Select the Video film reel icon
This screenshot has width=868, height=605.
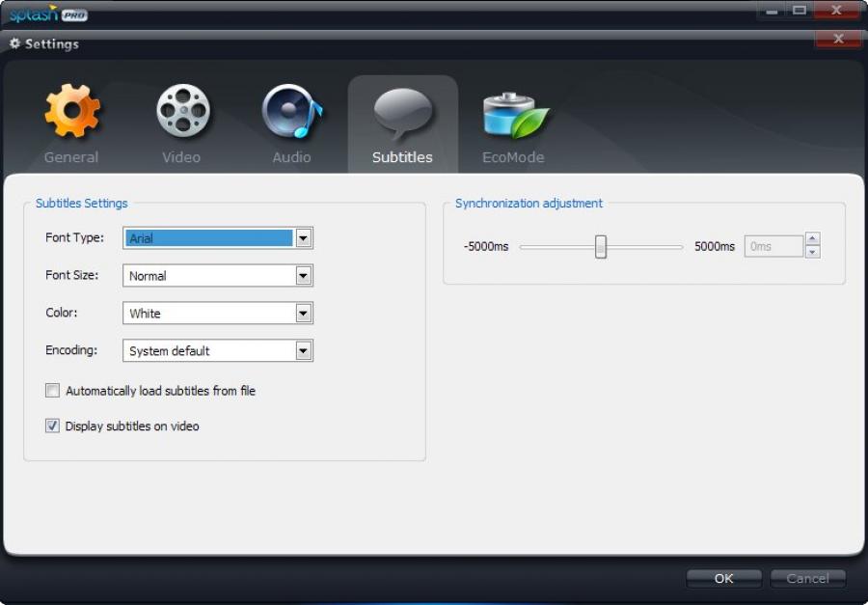181,108
